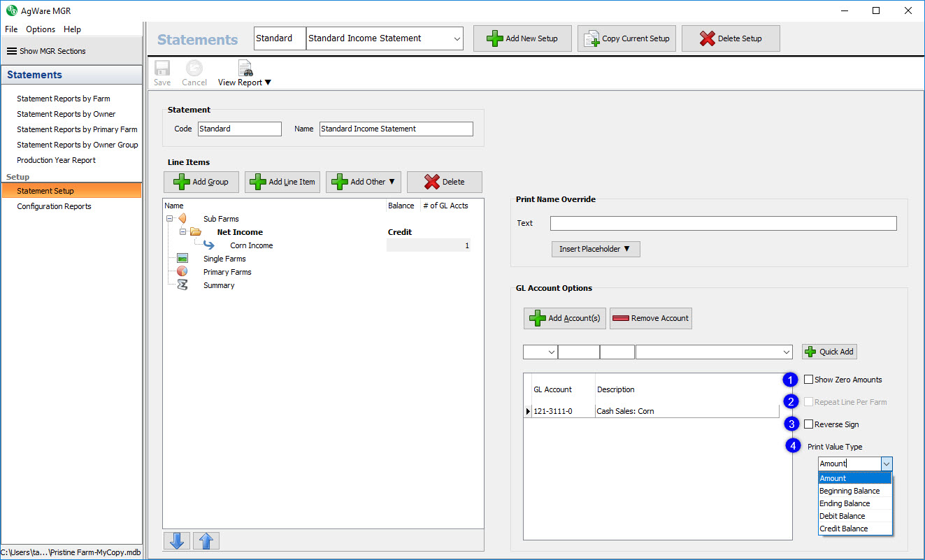The width and height of the screenshot is (925, 560).
Task: Open Statement Reports by Owner Group
Action: pyautogui.click(x=78, y=145)
